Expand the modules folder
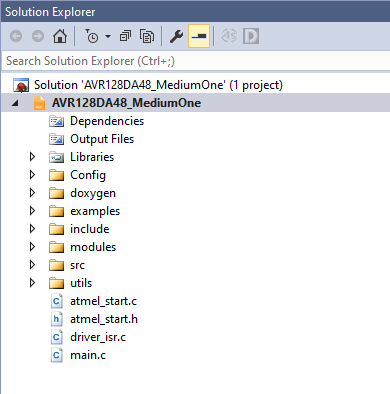 pyautogui.click(x=32, y=247)
